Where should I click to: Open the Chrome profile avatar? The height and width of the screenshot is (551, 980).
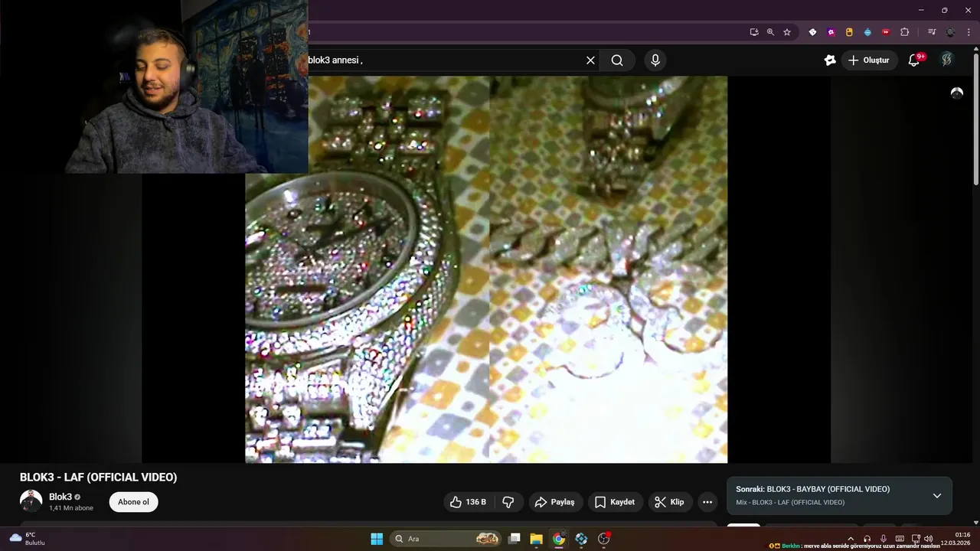(x=951, y=32)
